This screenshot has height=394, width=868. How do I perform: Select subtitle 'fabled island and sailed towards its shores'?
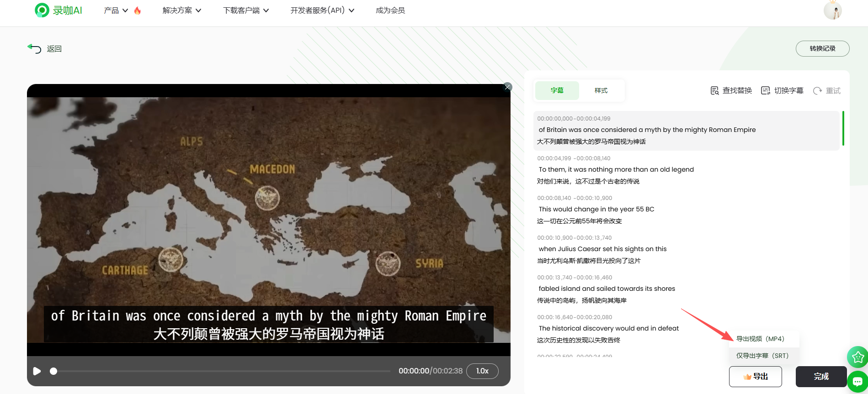point(607,289)
